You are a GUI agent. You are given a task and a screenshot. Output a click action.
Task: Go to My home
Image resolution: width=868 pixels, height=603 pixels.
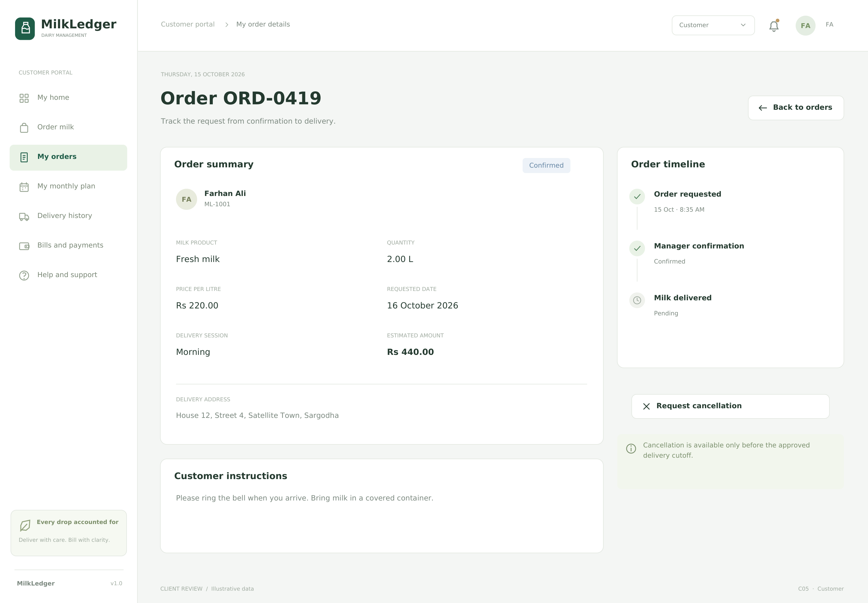click(68, 98)
